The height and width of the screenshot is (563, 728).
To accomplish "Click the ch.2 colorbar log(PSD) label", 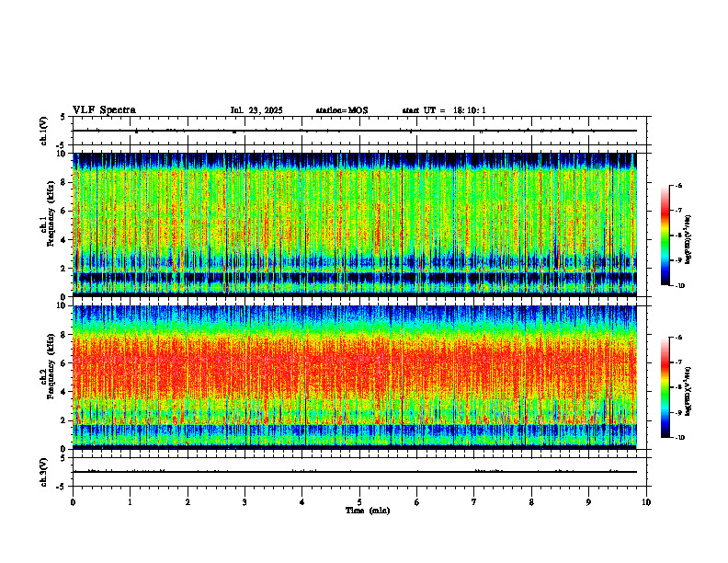I will click(x=688, y=392).
